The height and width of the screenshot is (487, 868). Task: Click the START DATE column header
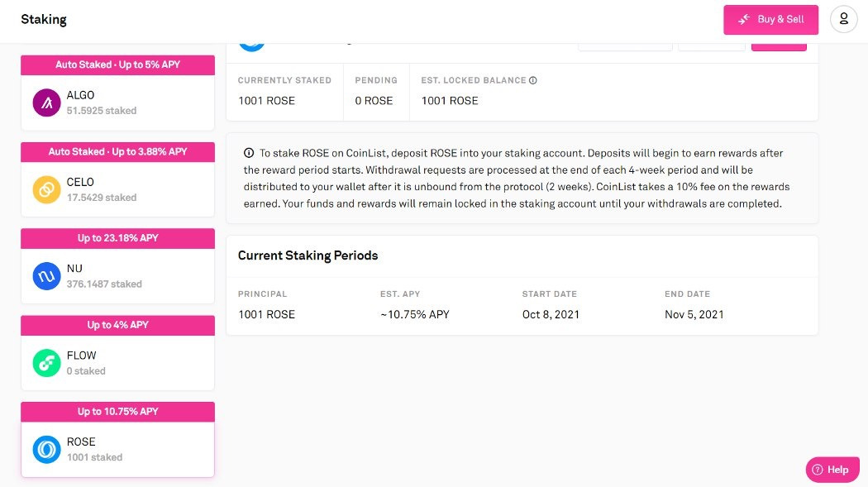(549, 294)
